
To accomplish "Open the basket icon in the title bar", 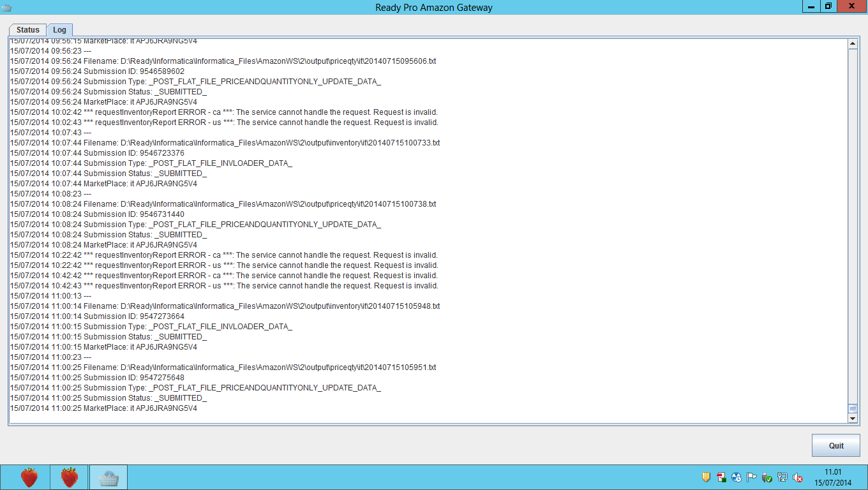I will 6,7.
